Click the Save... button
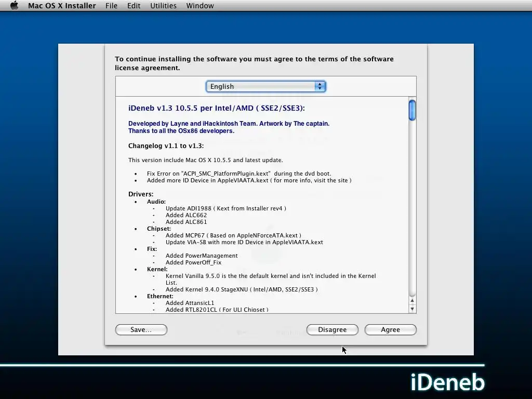The height and width of the screenshot is (399, 532). point(141,329)
